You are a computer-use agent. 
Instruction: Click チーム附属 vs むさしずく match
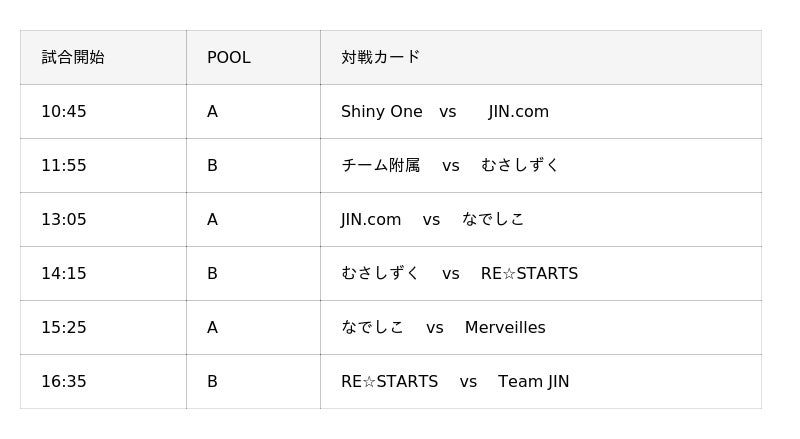450,166
